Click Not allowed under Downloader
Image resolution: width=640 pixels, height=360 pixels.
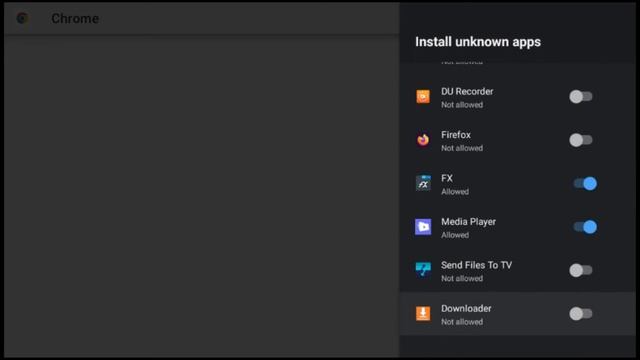point(462,322)
